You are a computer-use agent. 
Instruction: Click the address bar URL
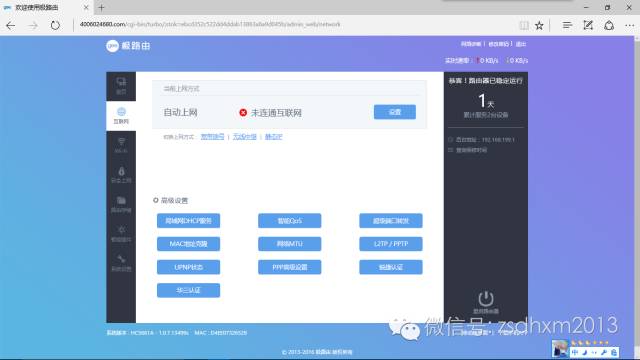210,24
